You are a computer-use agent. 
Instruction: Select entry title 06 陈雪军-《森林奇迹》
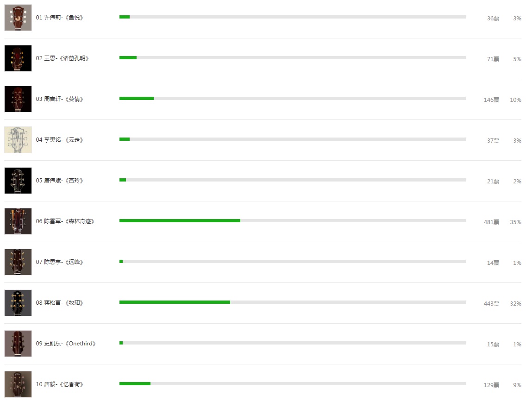click(65, 221)
